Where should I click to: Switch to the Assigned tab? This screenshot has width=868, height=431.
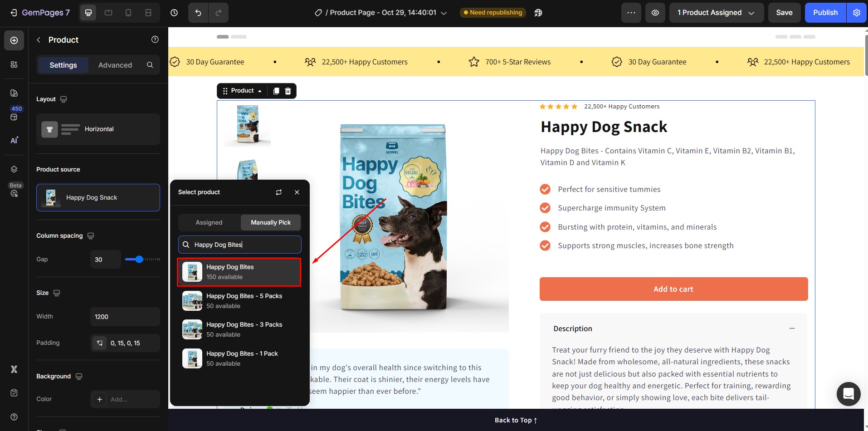209,222
